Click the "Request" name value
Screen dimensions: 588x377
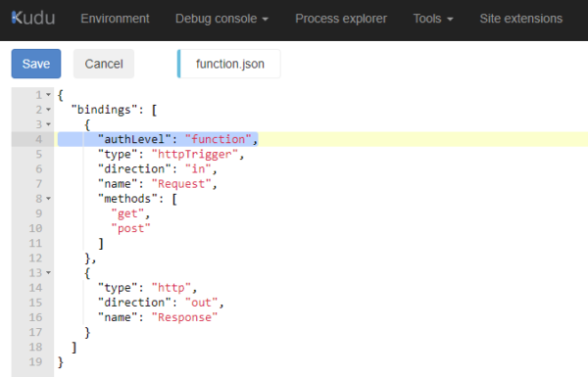click(x=181, y=184)
